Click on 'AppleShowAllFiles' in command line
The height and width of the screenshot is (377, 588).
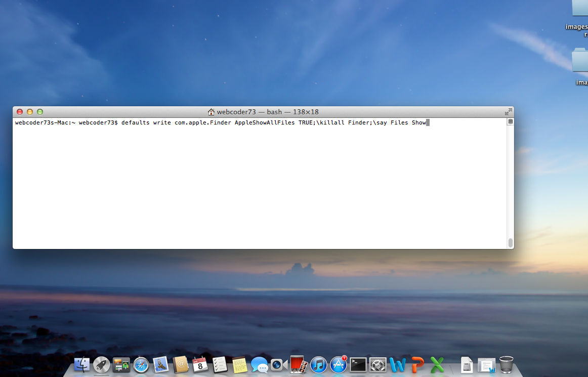(265, 122)
